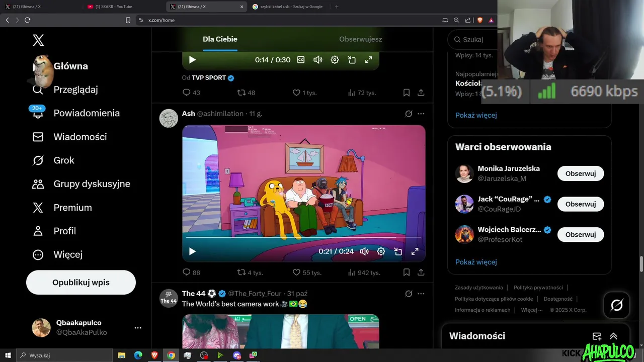
Task: Fullscreen Ash's video
Action: (x=415, y=251)
